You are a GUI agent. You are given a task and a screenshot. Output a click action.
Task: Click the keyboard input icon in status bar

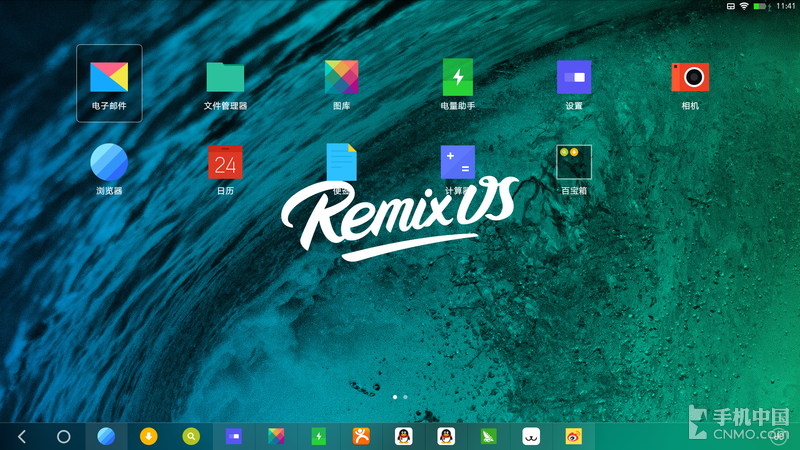tap(731, 6)
